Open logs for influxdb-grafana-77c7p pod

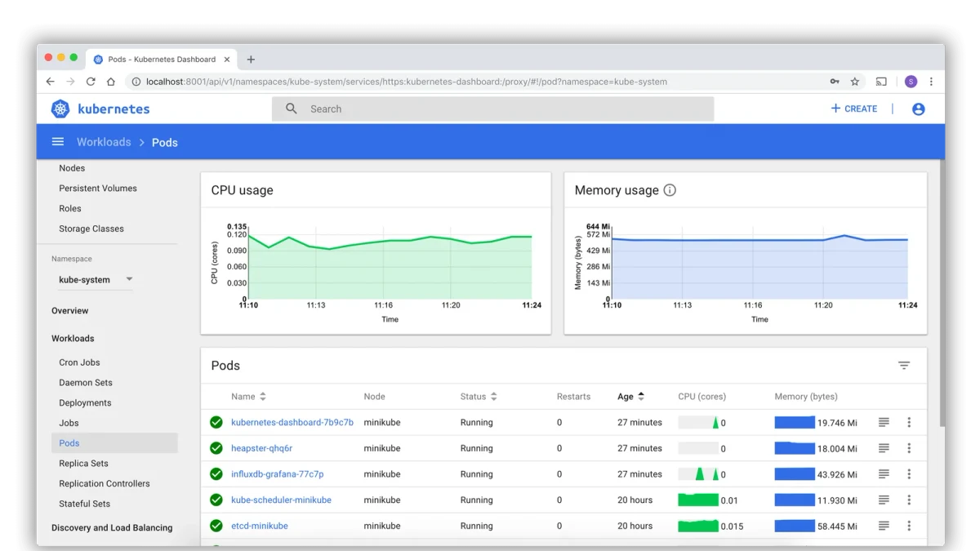pyautogui.click(x=884, y=474)
